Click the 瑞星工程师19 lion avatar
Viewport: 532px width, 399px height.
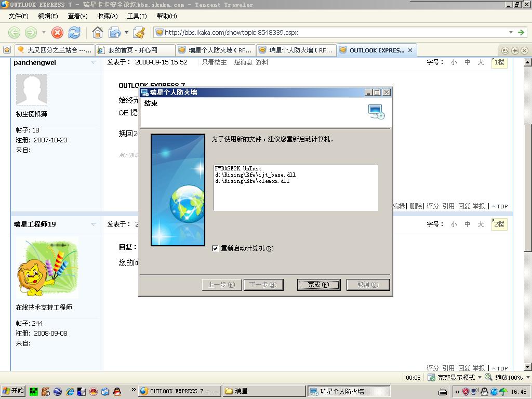47,268
